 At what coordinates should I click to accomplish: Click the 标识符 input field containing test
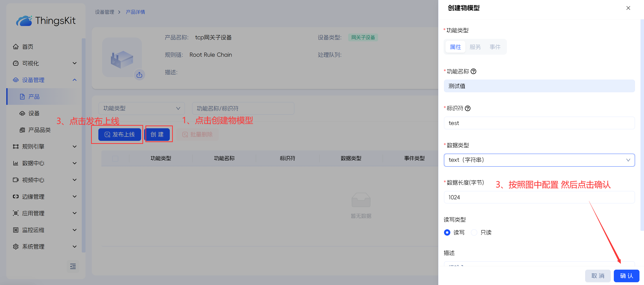click(539, 123)
